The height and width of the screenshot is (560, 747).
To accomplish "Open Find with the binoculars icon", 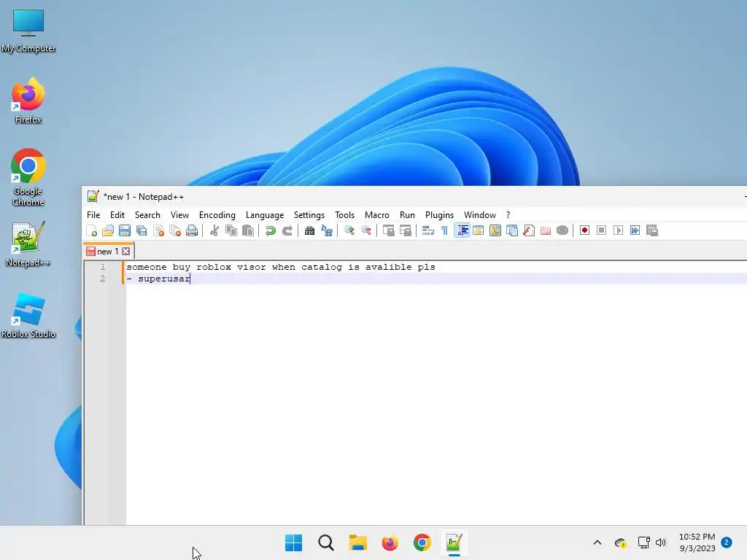I will tap(309, 231).
